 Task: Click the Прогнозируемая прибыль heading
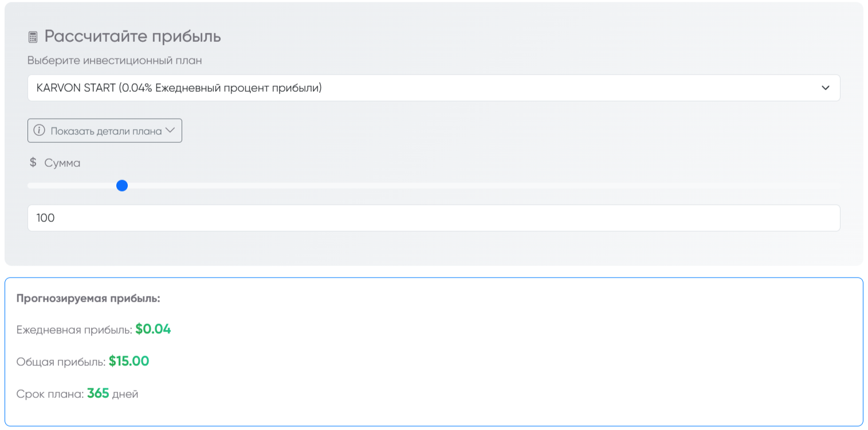(x=88, y=298)
